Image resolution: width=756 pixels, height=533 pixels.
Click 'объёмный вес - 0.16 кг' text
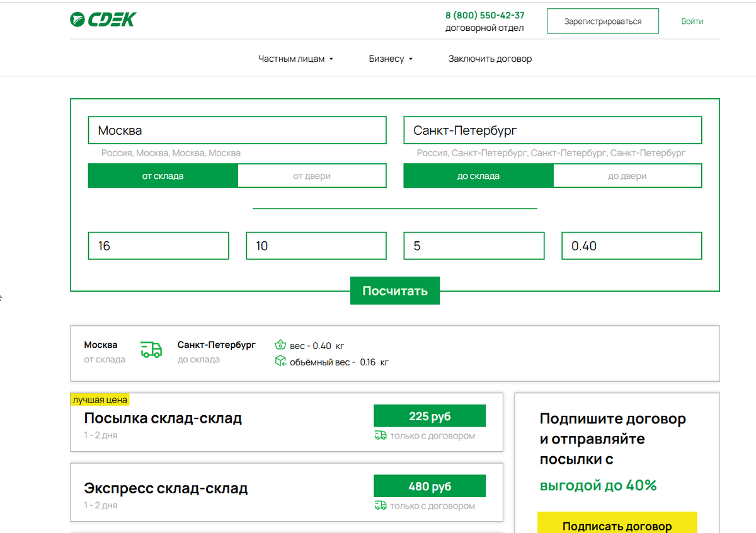tap(339, 362)
